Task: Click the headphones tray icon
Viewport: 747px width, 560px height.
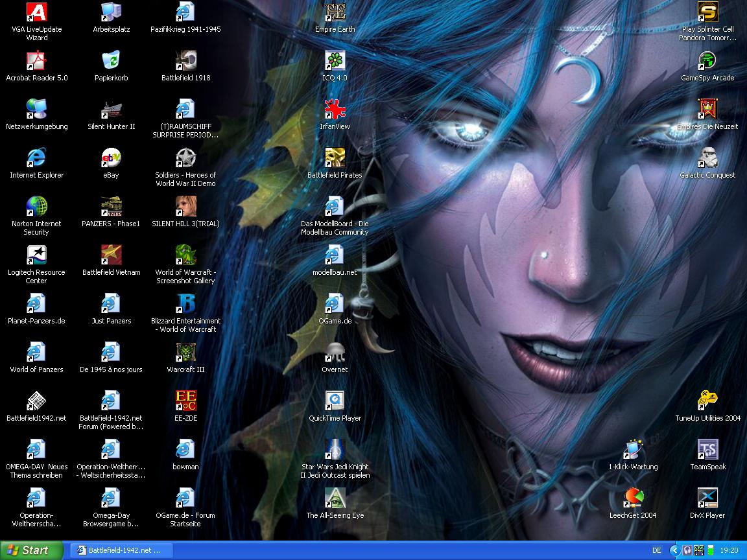Action: click(x=687, y=550)
